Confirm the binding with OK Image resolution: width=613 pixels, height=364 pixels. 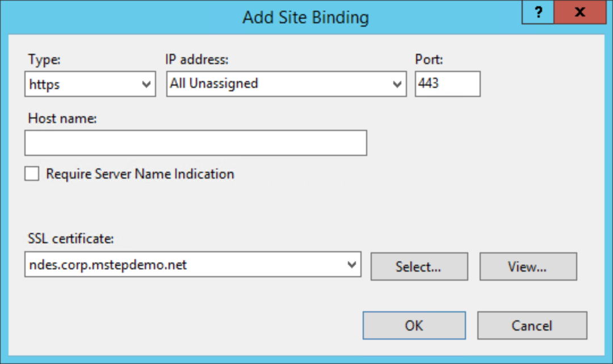coord(414,325)
